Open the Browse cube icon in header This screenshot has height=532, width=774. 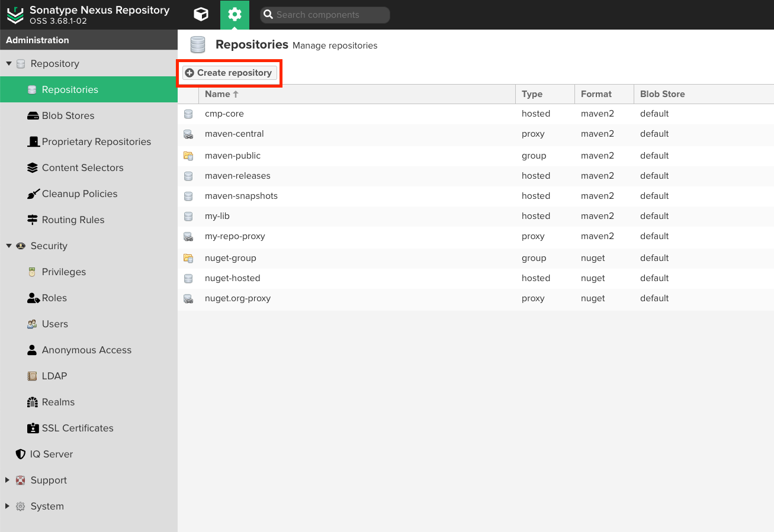(x=201, y=14)
